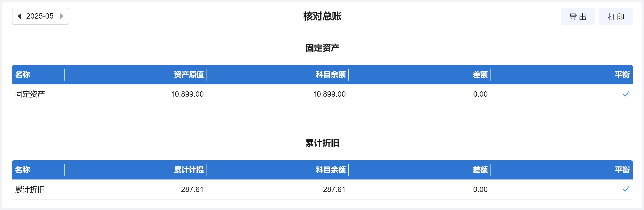This screenshot has width=644, height=210.
Task: Select 科目余额 header in 累计折旧 table
Action: [331, 170]
